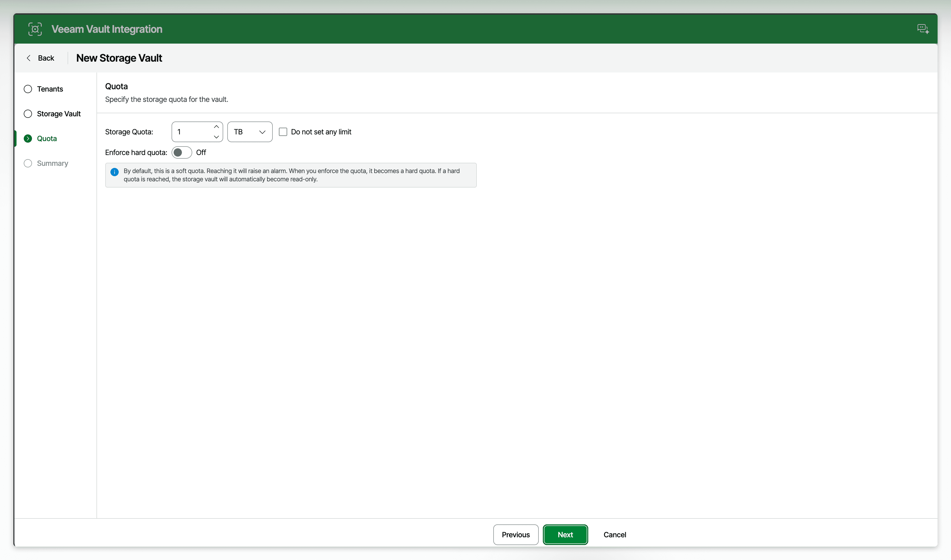951x560 pixels.
Task: Click the Summary step circle indicator
Action: coord(28,163)
